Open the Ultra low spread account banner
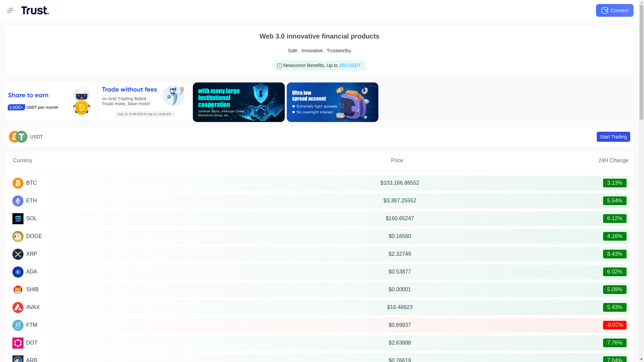The height and width of the screenshot is (362, 644). click(332, 102)
